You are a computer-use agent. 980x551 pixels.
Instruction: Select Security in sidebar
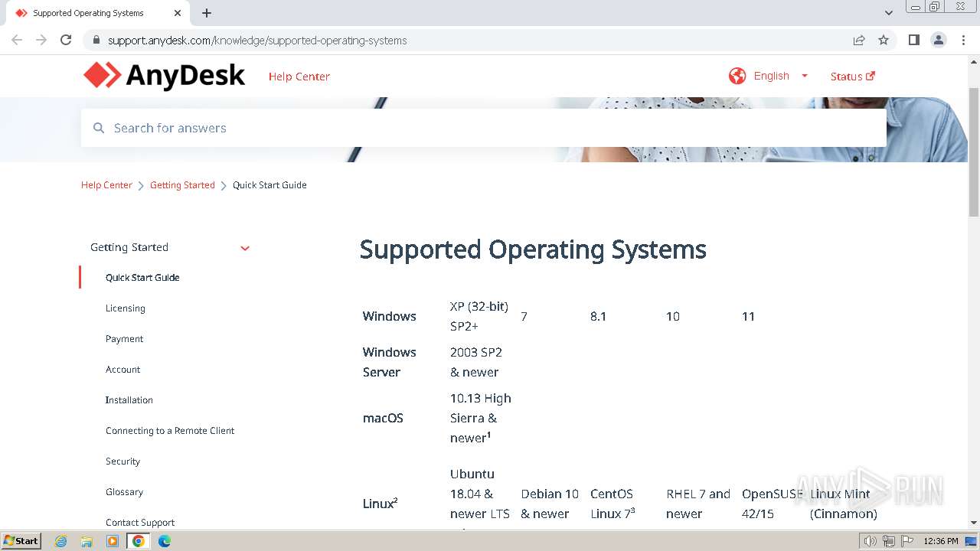click(122, 461)
